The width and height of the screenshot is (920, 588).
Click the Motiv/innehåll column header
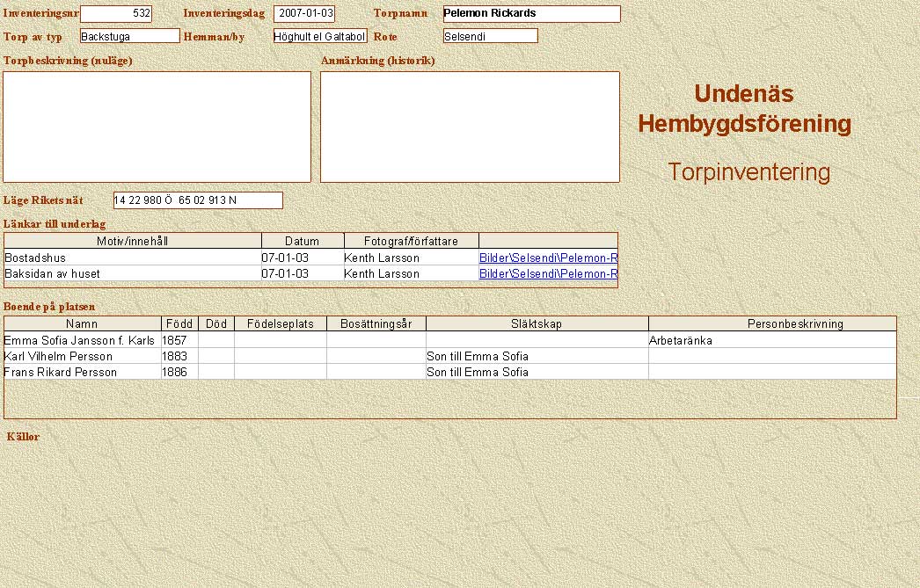coord(133,241)
